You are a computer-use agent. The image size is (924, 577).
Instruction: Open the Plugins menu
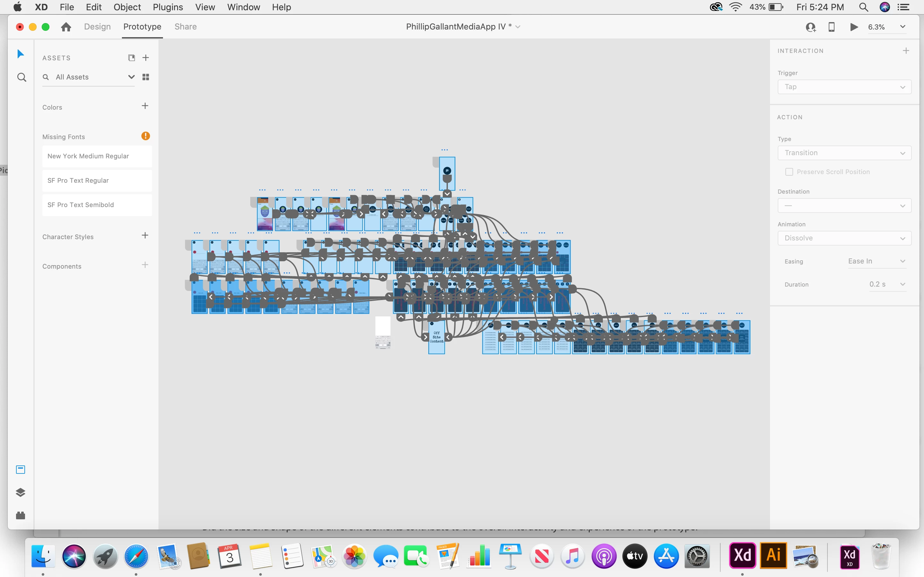tap(167, 7)
